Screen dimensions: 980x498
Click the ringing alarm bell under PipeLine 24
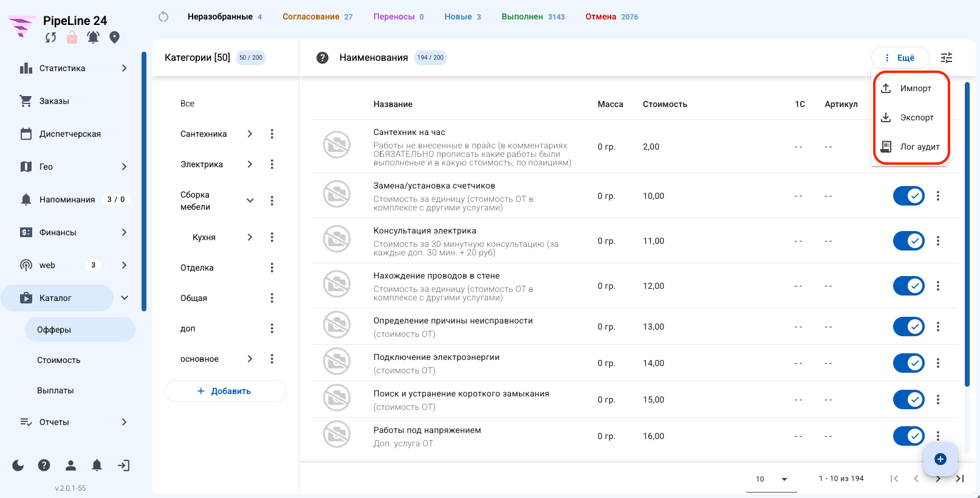point(93,38)
